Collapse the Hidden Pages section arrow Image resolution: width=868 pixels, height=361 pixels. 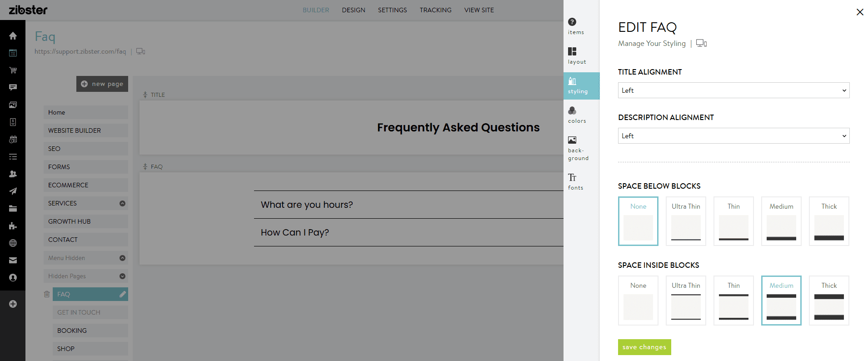coord(122,276)
